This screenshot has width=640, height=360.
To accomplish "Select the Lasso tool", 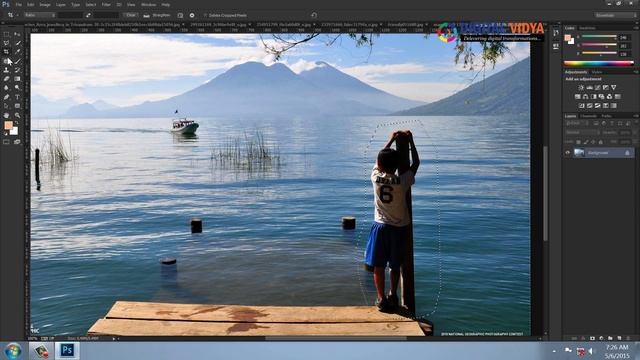I will [x=6, y=43].
